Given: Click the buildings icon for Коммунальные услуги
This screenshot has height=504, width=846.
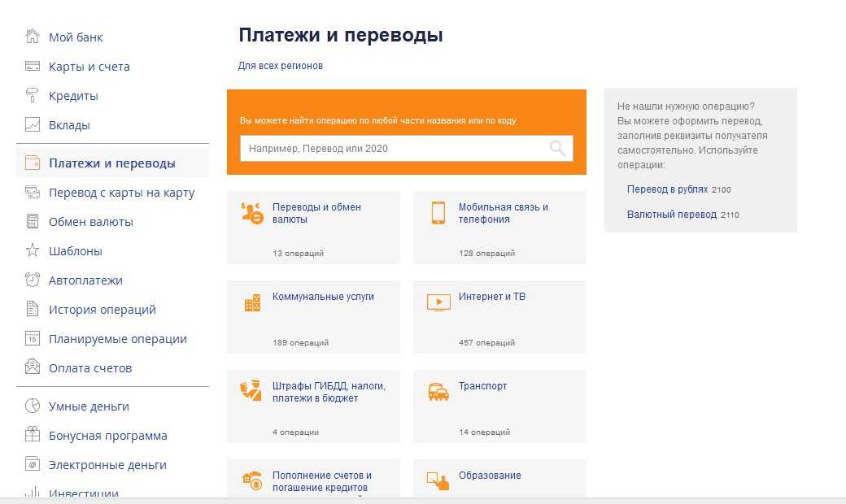Looking at the screenshot, I should click(252, 303).
